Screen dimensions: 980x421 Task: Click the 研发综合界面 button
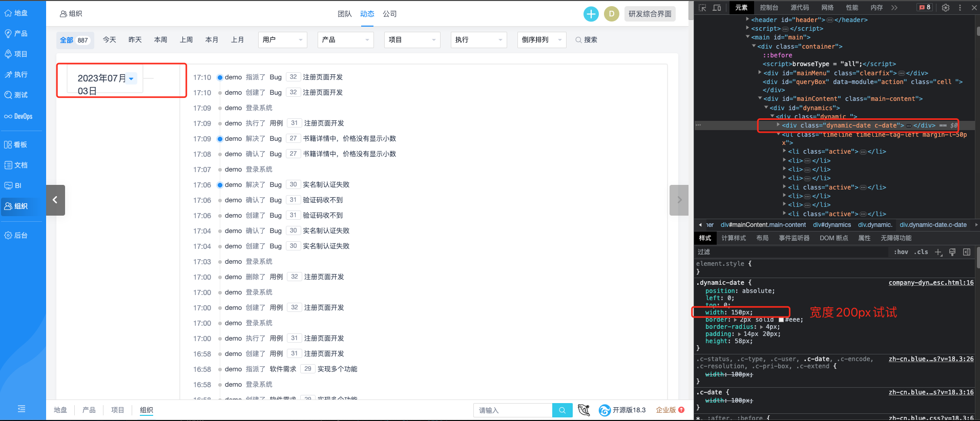point(650,14)
